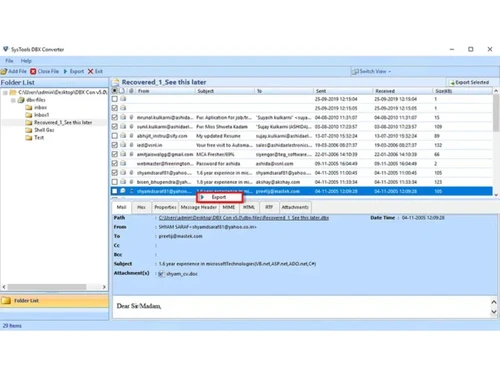
Task: Click the Export arrow icon in toolbar
Action: coord(65,71)
